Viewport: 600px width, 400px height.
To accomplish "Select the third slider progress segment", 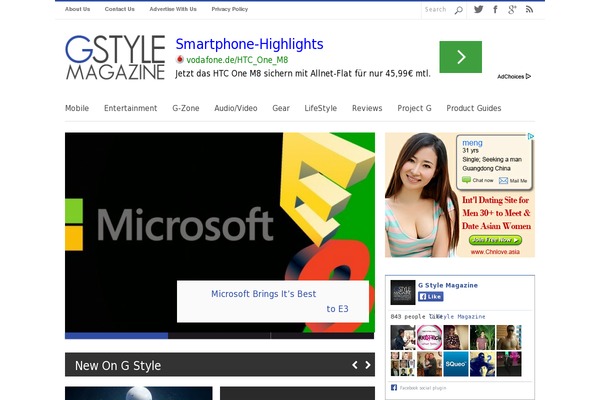I will pos(323,336).
